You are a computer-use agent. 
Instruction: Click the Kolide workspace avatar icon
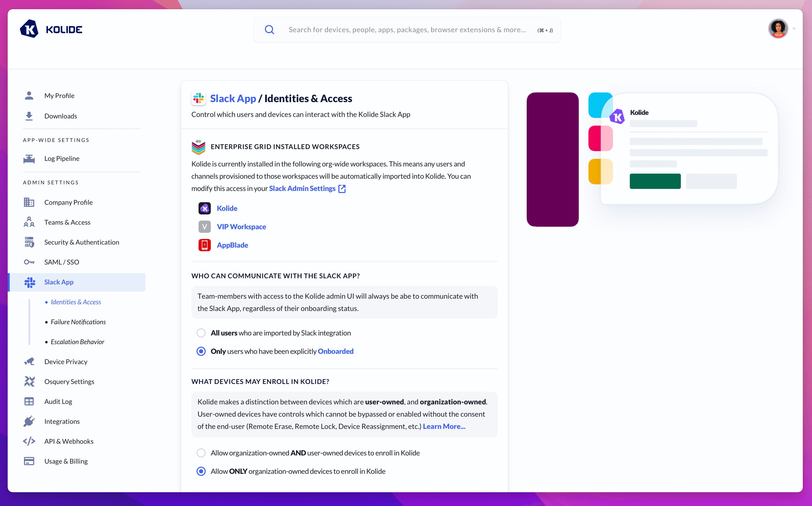coord(205,209)
